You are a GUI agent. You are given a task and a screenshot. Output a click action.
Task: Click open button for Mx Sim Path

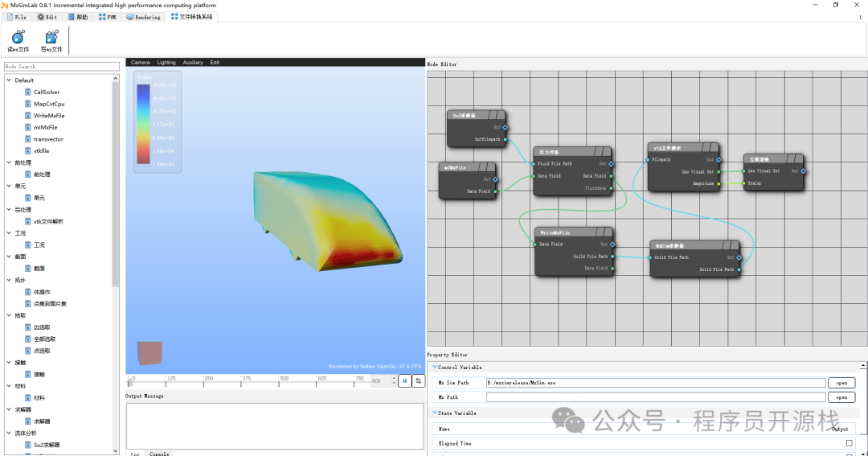coord(841,383)
